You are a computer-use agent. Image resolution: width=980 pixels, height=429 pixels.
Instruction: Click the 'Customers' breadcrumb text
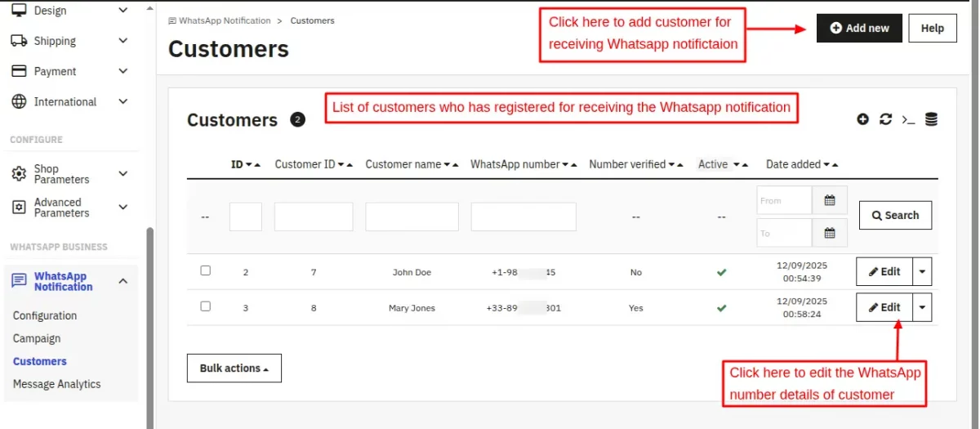[x=313, y=20]
